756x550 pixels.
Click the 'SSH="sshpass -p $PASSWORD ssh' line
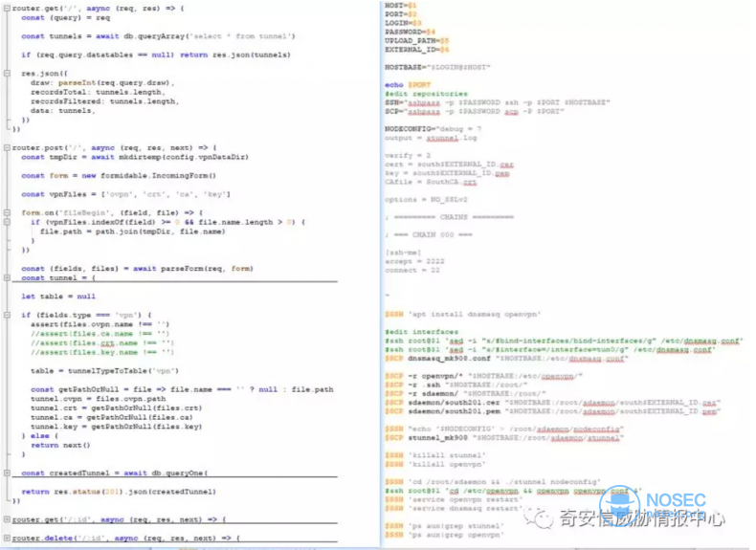[497, 102]
